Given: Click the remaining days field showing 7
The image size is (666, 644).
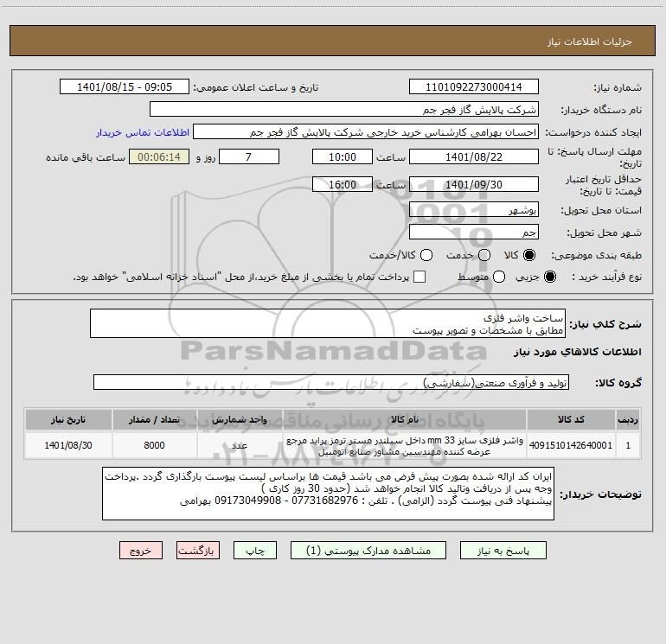Looking at the screenshot, I should 249,156.
